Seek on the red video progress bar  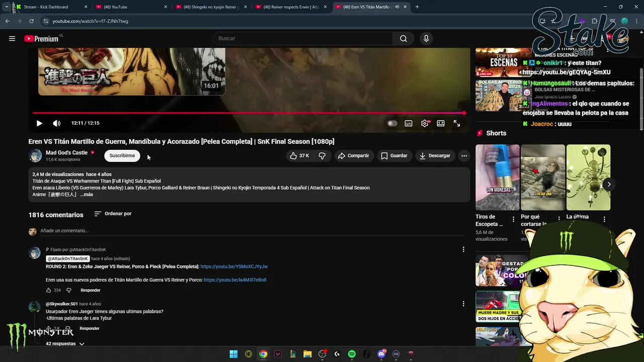pyautogui.click(x=249, y=113)
